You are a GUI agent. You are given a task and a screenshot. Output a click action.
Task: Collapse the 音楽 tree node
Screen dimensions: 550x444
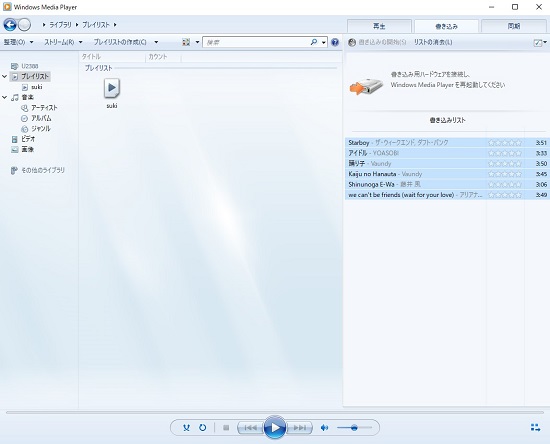(5, 97)
